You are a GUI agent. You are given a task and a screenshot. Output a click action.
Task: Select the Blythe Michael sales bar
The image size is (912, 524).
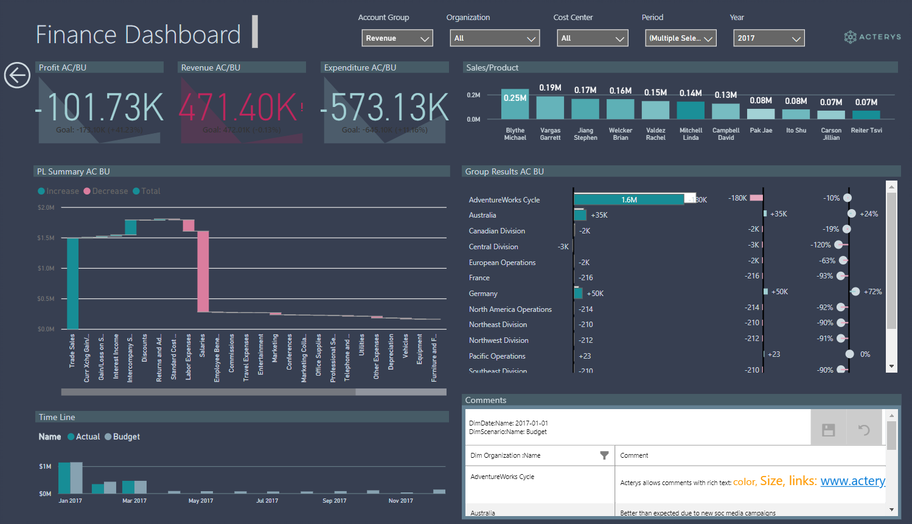(x=515, y=105)
